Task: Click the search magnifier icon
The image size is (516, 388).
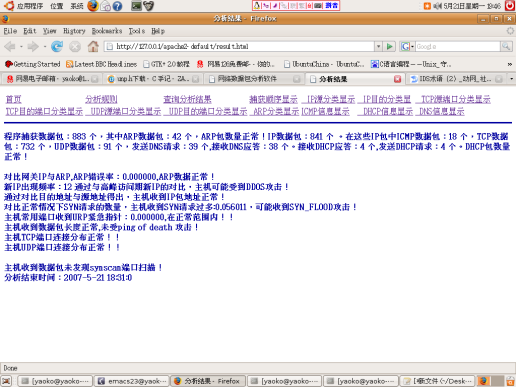Action: pyautogui.click(x=506, y=46)
